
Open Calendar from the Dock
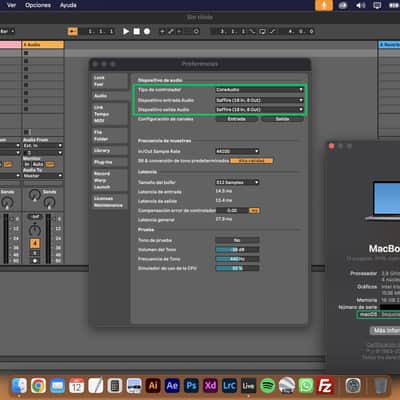pos(77,386)
